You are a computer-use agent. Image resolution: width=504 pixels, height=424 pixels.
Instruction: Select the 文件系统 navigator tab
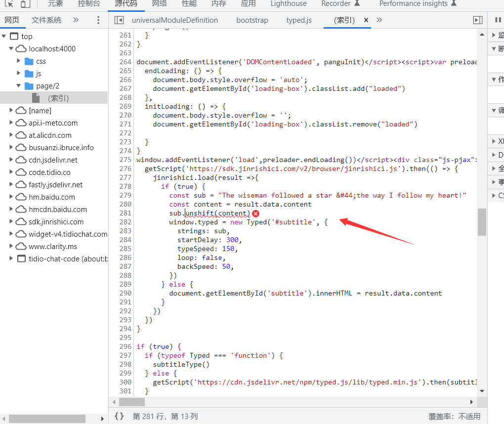tap(46, 20)
